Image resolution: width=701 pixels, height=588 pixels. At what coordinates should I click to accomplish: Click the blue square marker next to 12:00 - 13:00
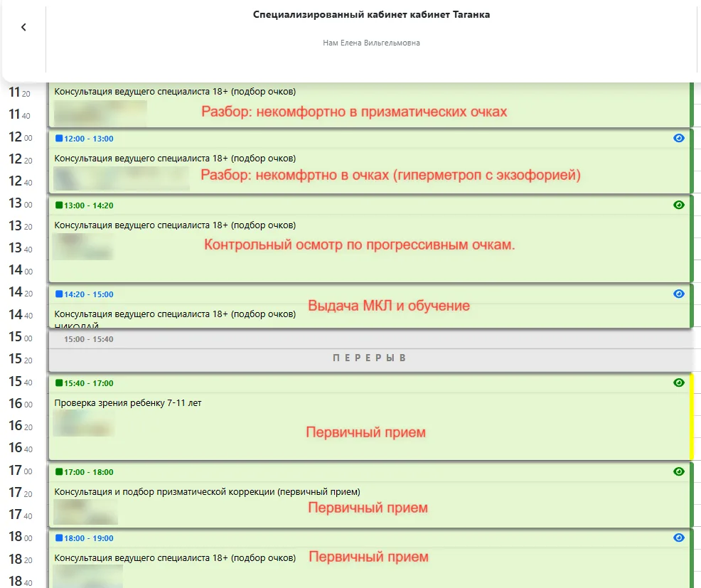click(58, 138)
